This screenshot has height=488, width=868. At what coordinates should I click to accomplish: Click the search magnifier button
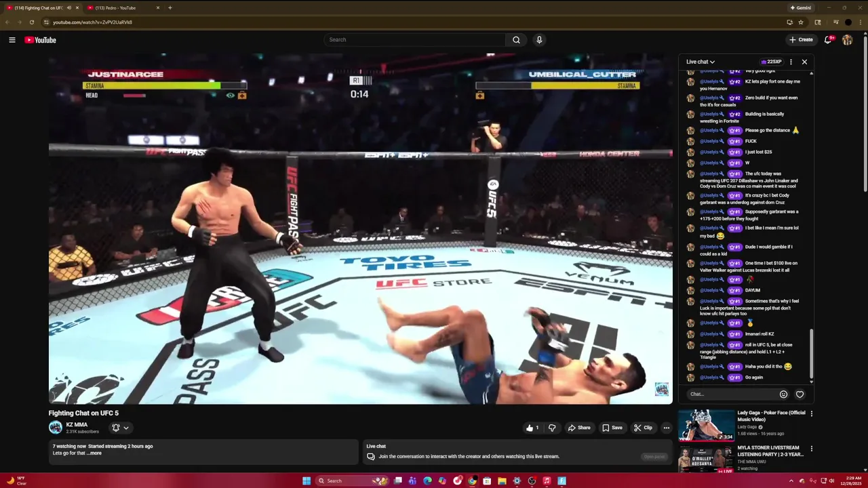pos(516,40)
